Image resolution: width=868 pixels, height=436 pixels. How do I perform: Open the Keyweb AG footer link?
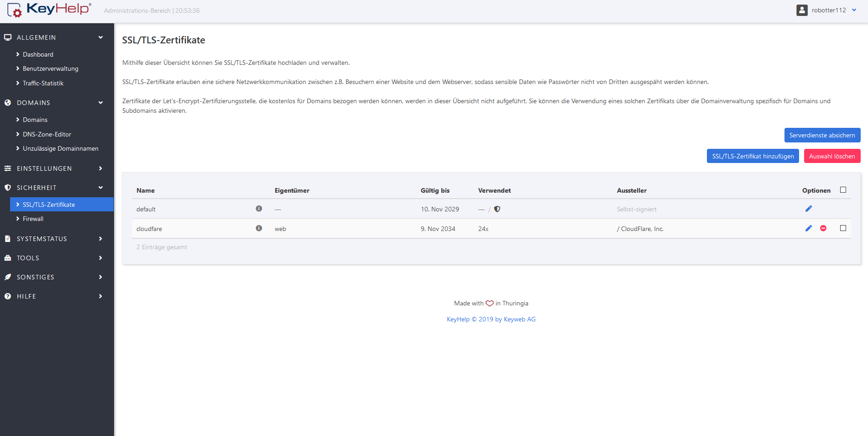tap(519, 319)
